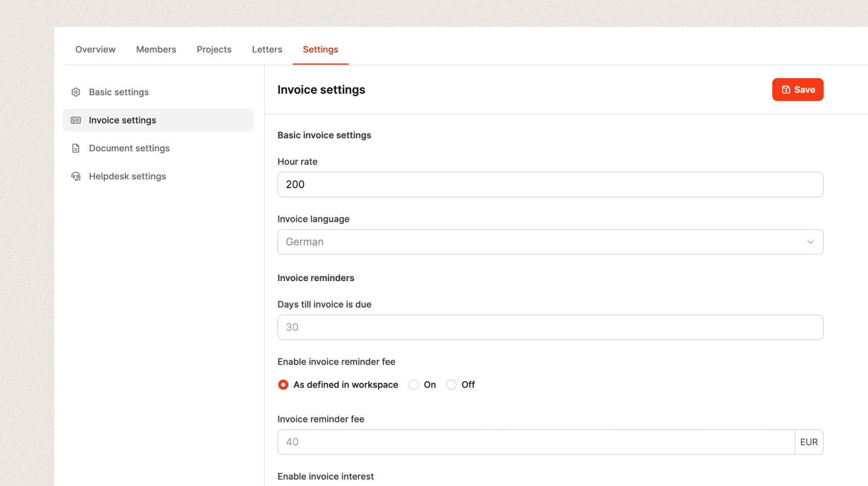Click the Invoice settings card icon
Image resolution: width=868 pixels, height=486 pixels.
click(76, 120)
